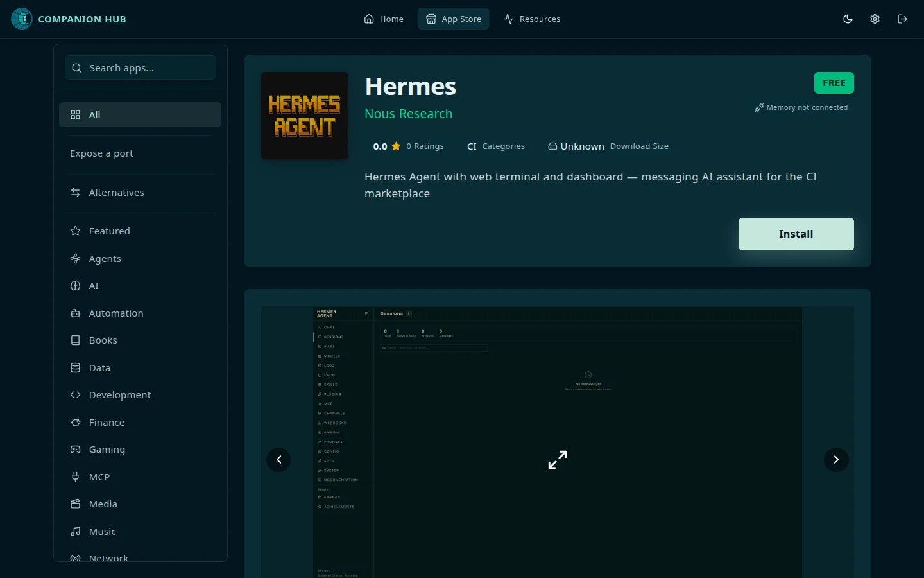The height and width of the screenshot is (578, 924).
Task: Click the Hermes app title
Action: [x=411, y=87]
